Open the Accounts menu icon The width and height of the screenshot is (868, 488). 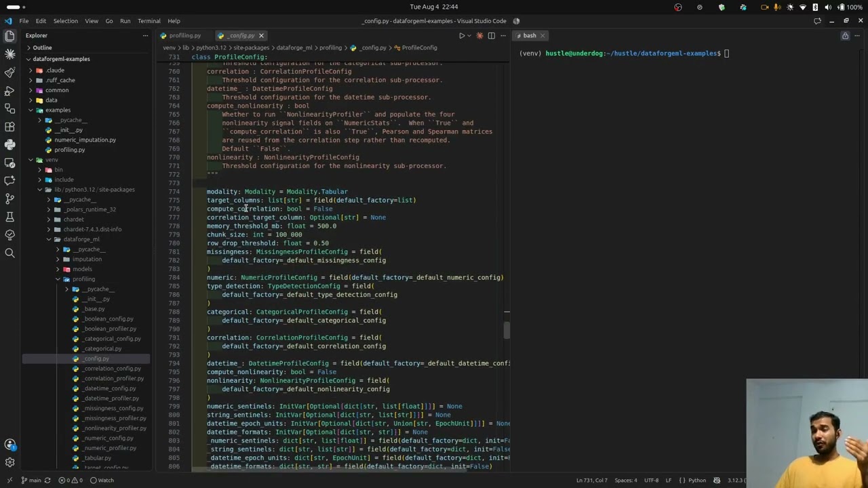point(9,445)
